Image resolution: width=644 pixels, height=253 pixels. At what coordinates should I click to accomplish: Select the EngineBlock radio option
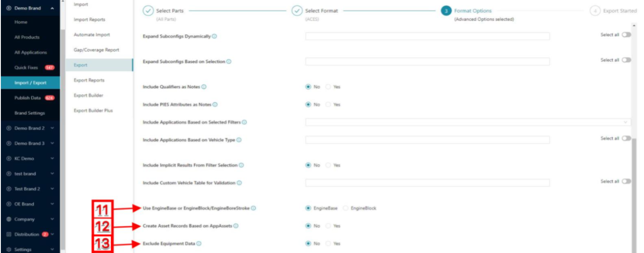pos(345,208)
